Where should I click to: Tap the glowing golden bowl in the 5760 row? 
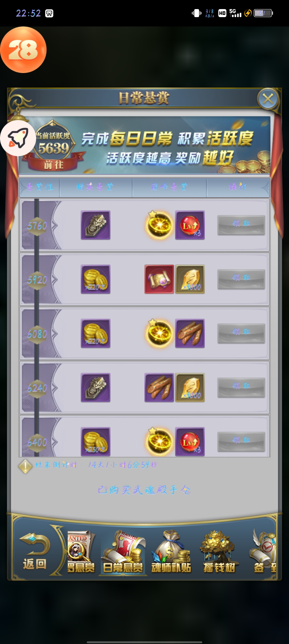[159, 225]
